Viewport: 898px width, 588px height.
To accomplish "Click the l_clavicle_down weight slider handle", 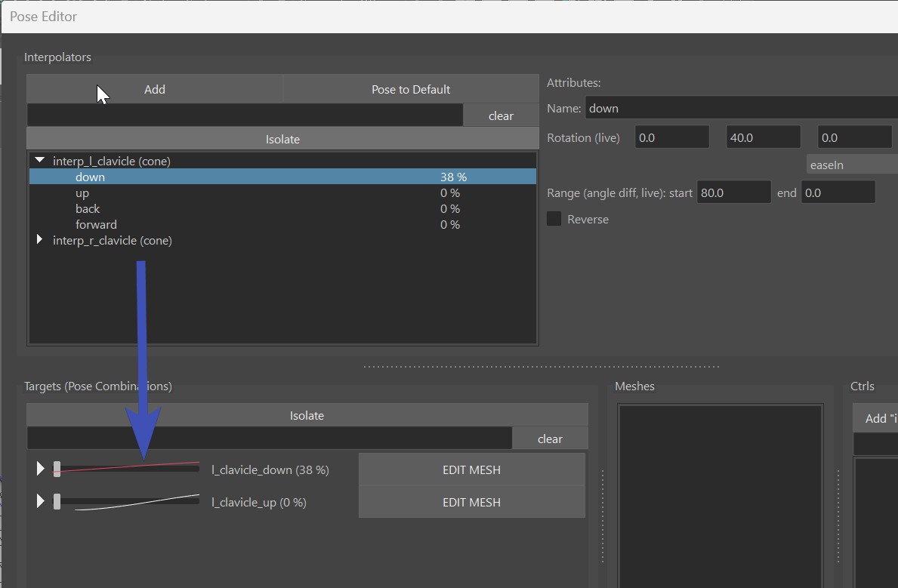I will (57, 469).
